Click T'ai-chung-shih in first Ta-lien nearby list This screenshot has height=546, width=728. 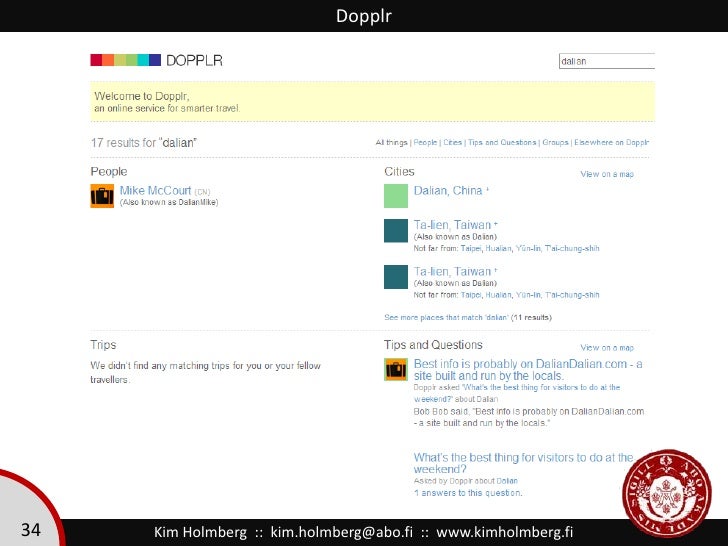[572, 248]
